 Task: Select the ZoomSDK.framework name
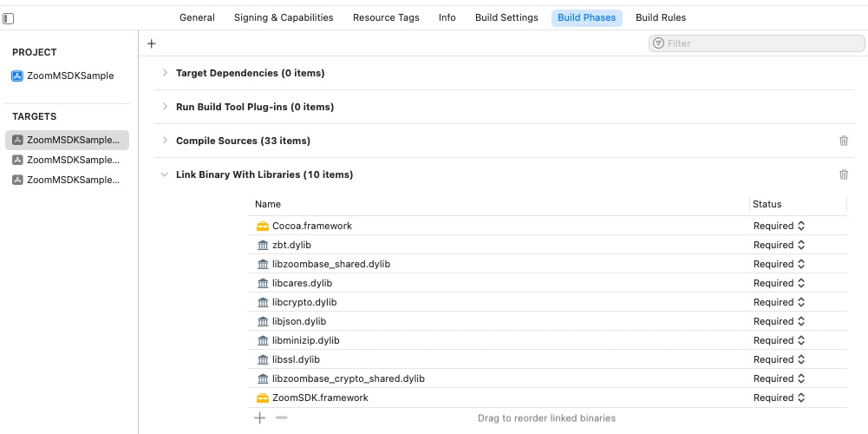tap(321, 398)
